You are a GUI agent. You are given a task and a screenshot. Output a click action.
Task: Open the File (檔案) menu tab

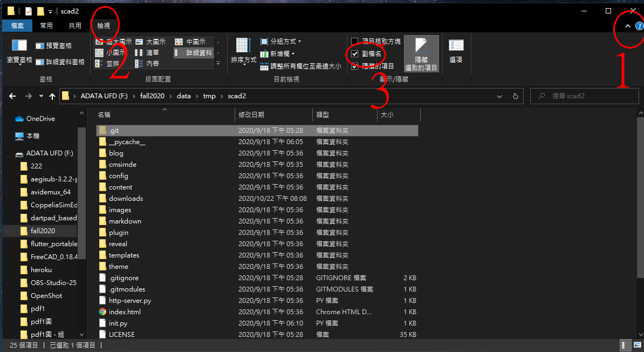click(x=17, y=25)
